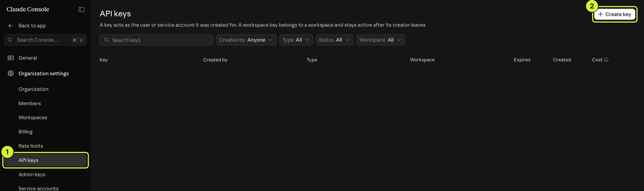Open the Type All filter dropdown

pyautogui.click(x=296, y=40)
